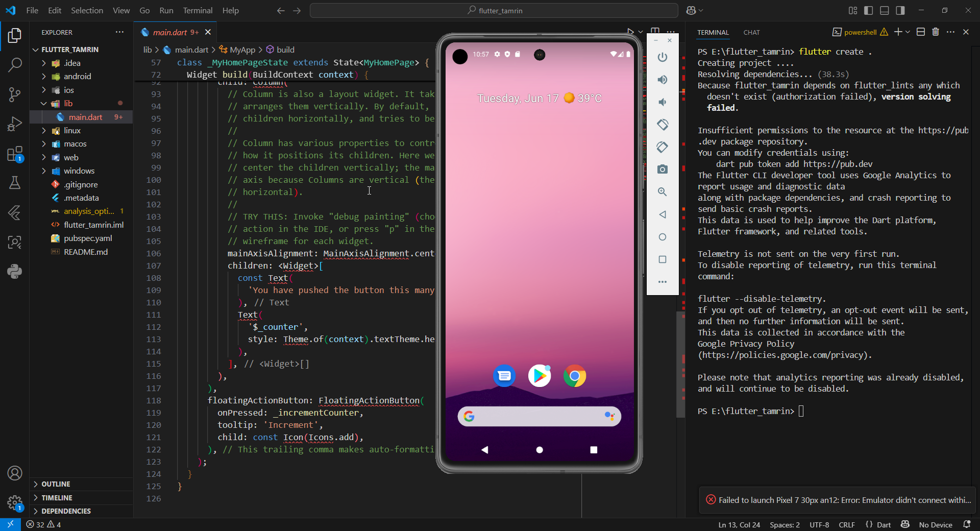Toggle the secondary side bar layout button
This screenshot has width=980, height=531.
(x=900, y=10)
